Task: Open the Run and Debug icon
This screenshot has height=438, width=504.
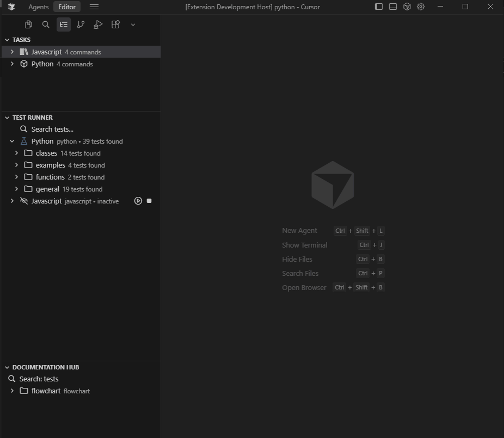Action: click(98, 24)
